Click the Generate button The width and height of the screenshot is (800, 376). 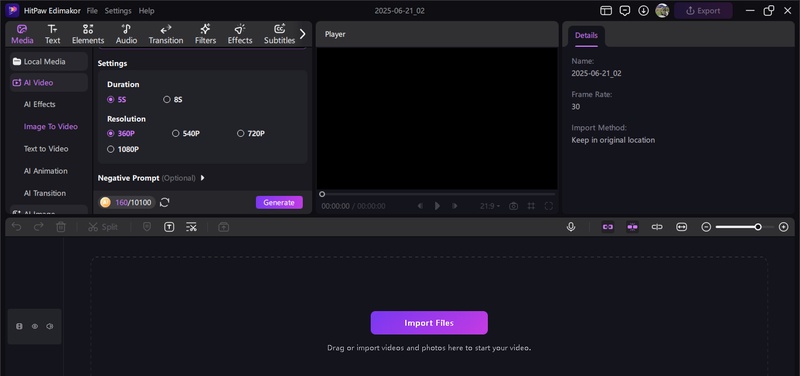279,203
